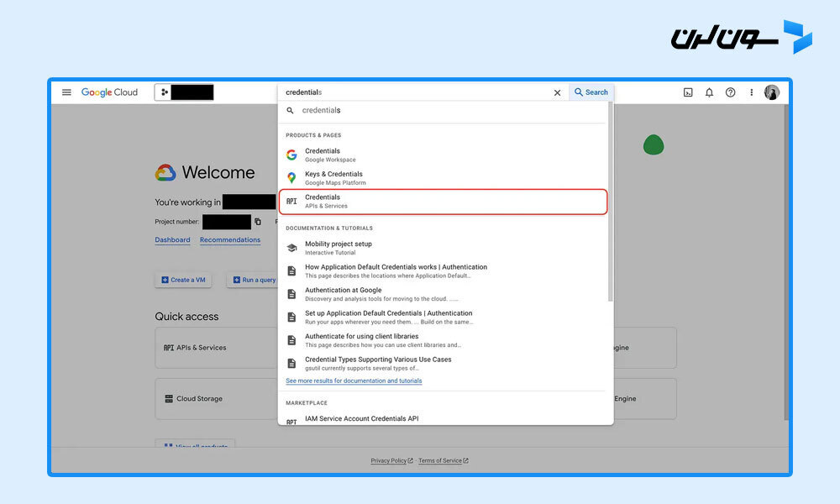This screenshot has width=840, height=504.
Task: Click Create a VM button
Action: [x=183, y=280]
